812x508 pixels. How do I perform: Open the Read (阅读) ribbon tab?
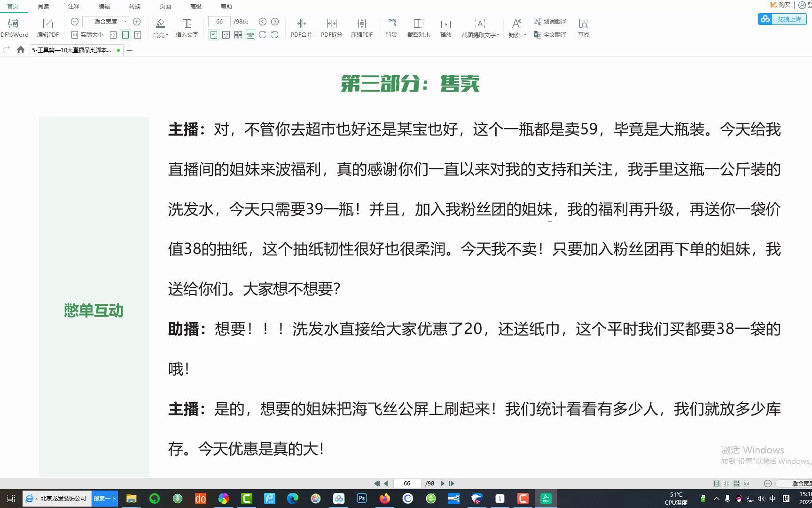(x=43, y=6)
